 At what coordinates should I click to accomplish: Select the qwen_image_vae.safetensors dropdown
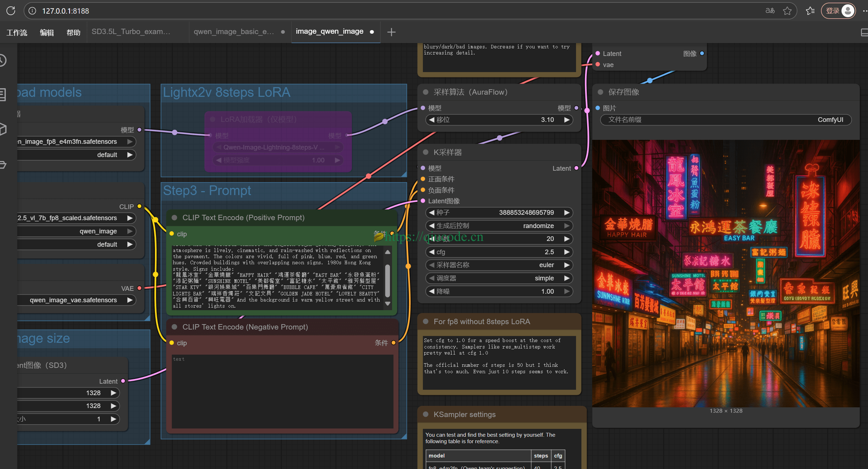[76, 300]
